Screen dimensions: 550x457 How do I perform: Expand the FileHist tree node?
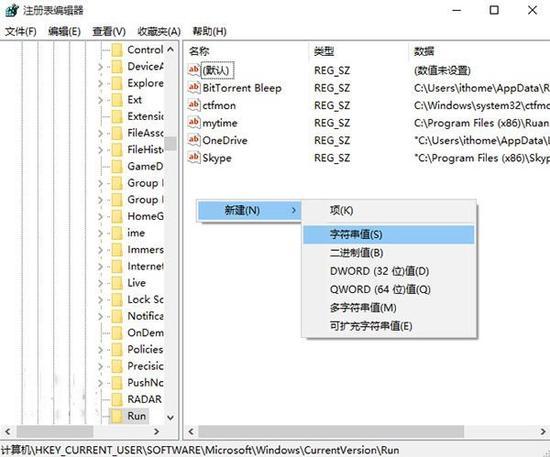(101, 150)
